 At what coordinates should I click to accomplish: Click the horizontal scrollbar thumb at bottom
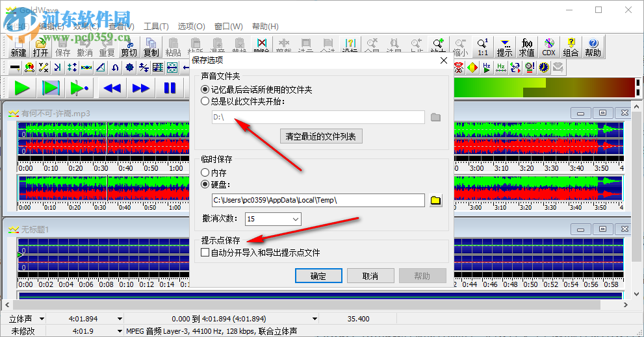click(307, 305)
